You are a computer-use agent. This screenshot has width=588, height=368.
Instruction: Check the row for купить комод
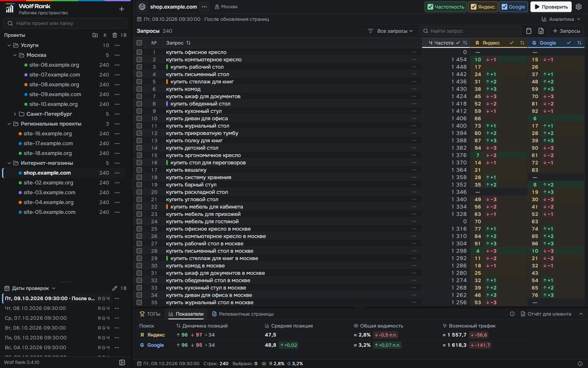(139, 89)
